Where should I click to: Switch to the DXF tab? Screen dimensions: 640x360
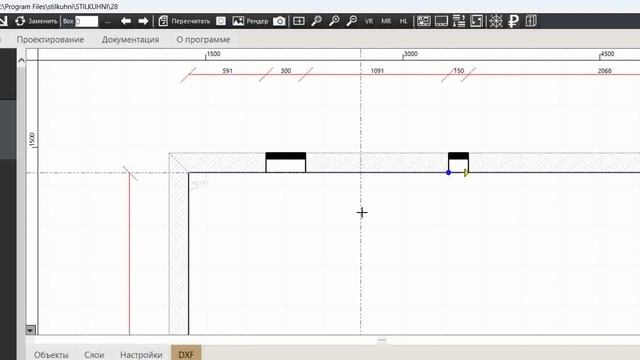pyautogui.click(x=186, y=354)
